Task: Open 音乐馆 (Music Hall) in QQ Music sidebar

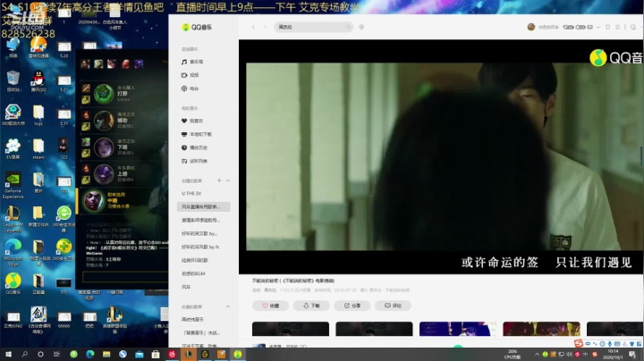Action: (192, 62)
